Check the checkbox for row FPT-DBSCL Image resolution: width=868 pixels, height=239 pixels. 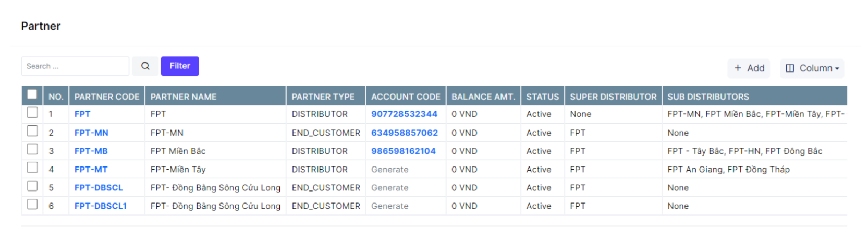pyautogui.click(x=32, y=186)
